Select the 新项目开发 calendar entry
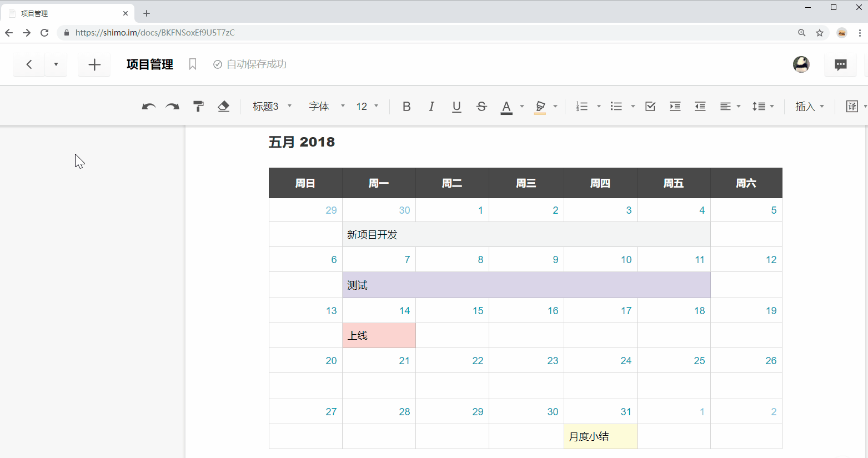This screenshot has height=458, width=868. 526,234
